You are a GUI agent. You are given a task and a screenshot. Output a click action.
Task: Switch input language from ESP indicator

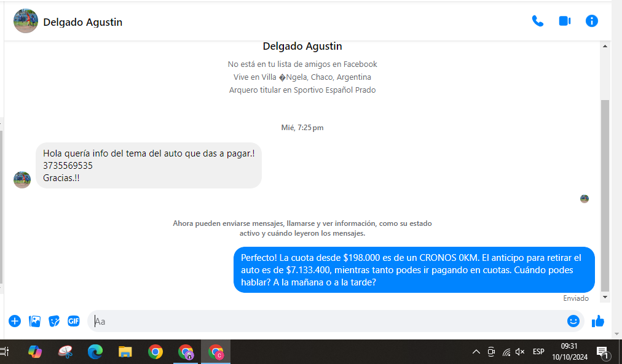pos(538,352)
